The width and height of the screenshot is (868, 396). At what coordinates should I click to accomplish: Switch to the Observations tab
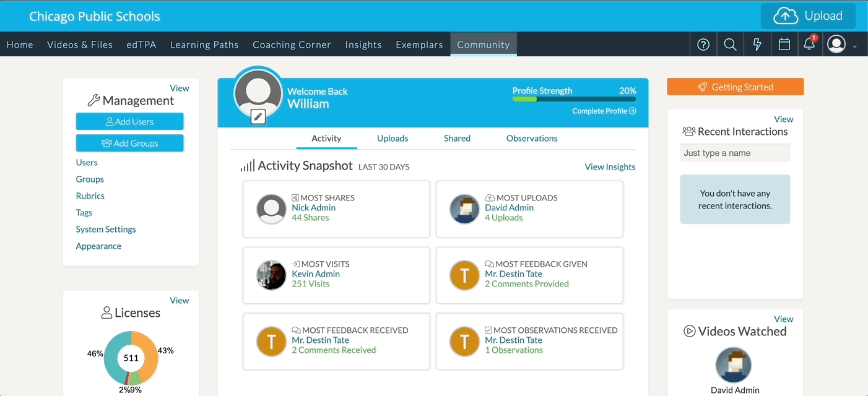[532, 139]
